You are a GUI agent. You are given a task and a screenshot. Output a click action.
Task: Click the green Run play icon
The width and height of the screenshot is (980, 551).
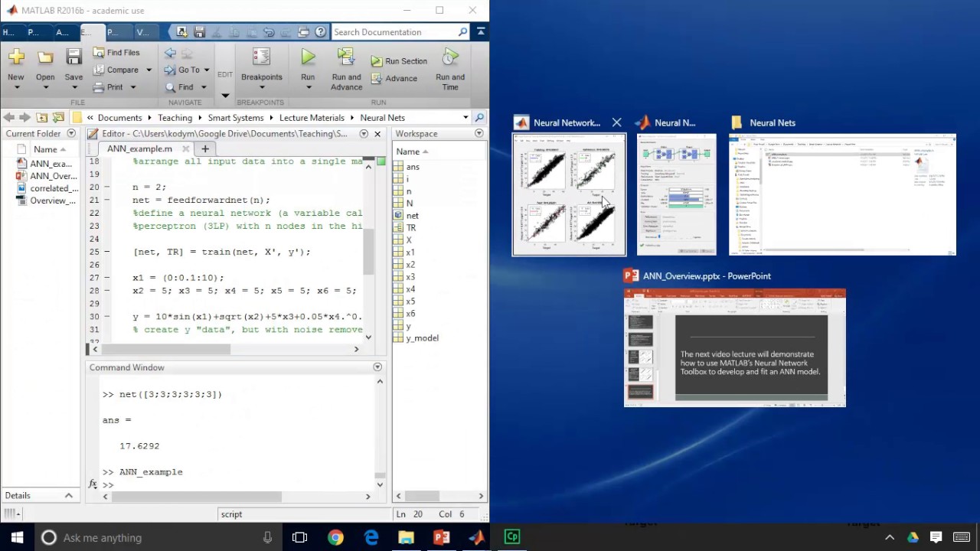pos(308,57)
